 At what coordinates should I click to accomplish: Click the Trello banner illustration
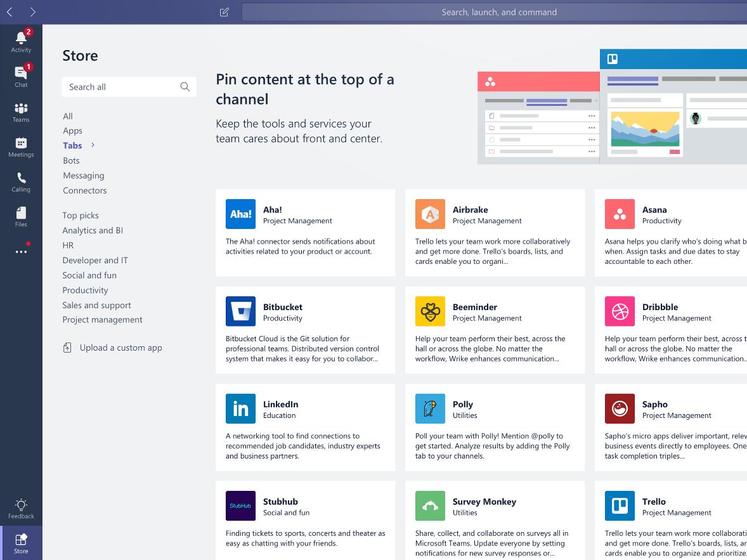(673, 107)
